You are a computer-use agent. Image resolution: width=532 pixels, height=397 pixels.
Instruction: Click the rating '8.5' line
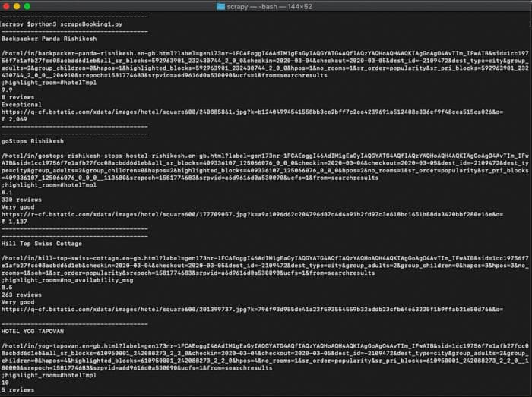tap(7, 287)
